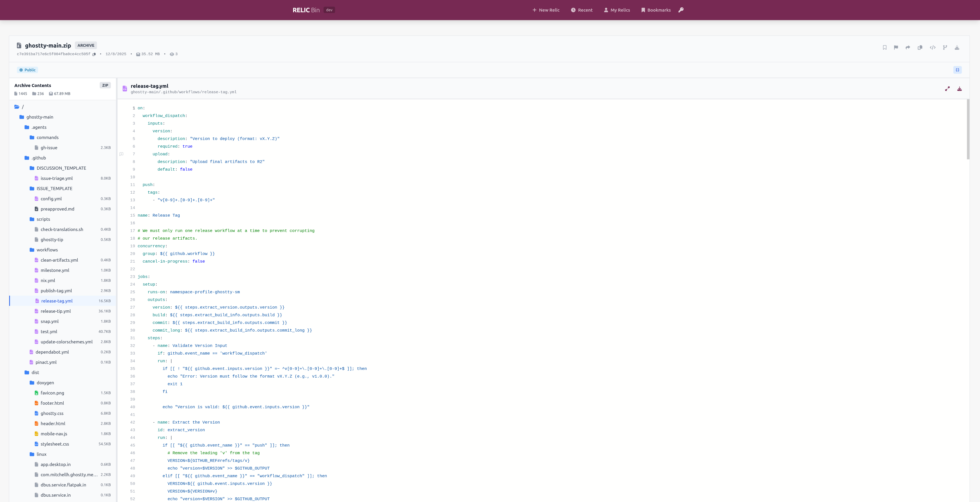Click the code viewer vertical scrollbar
Screen dimensions: 980x502
pyautogui.click(x=968, y=129)
